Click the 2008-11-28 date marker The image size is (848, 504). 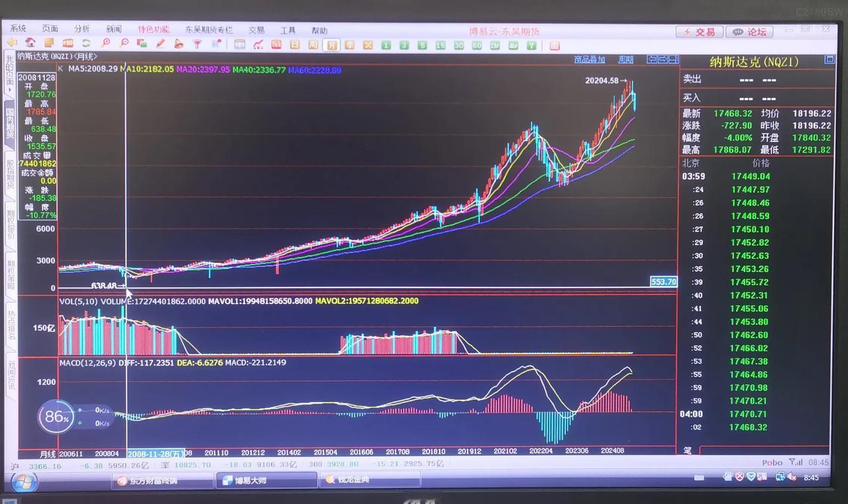pos(156,454)
